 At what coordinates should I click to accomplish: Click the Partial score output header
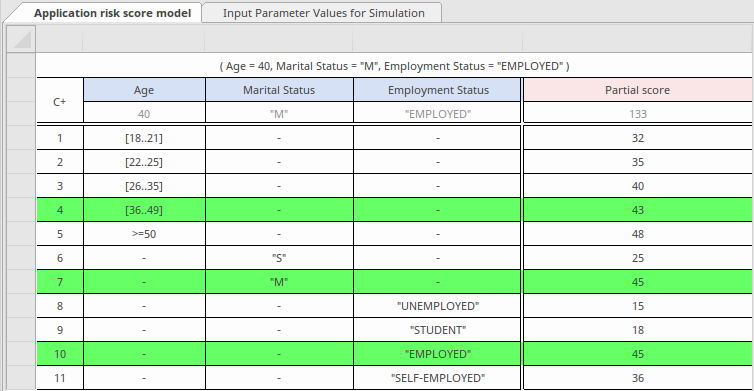[x=638, y=90]
